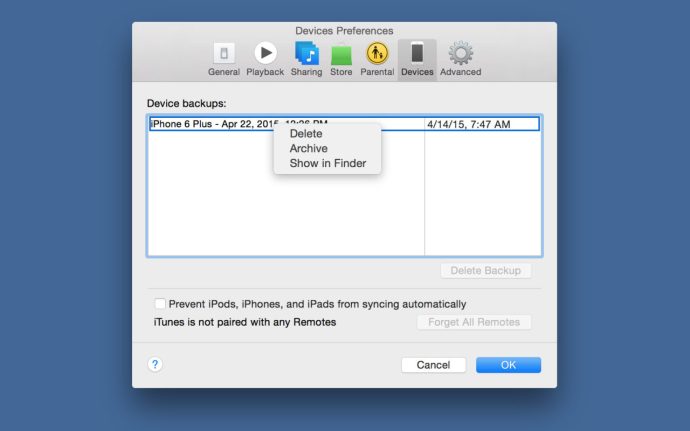Image resolution: width=690 pixels, height=431 pixels.
Task: Open Parental controls preferences
Action: click(x=377, y=60)
